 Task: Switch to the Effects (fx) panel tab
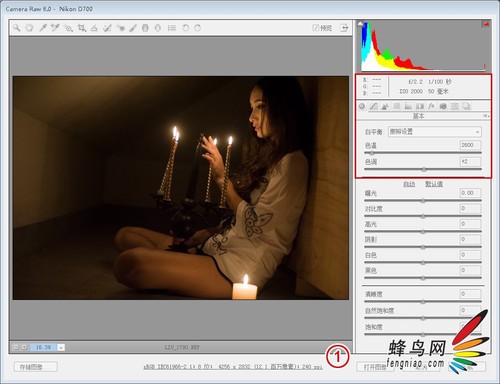431,106
